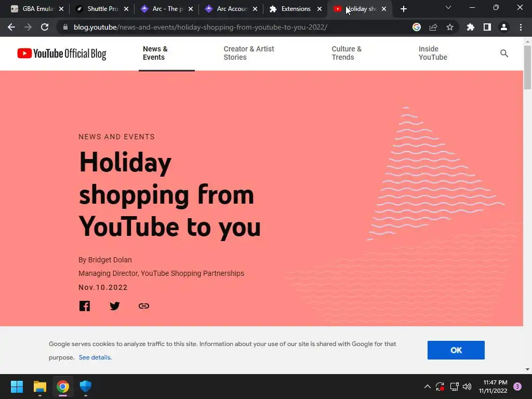This screenshot has height=399, width=532.
Task: Click the lock icon in the address bar
Action: (65, 27)
